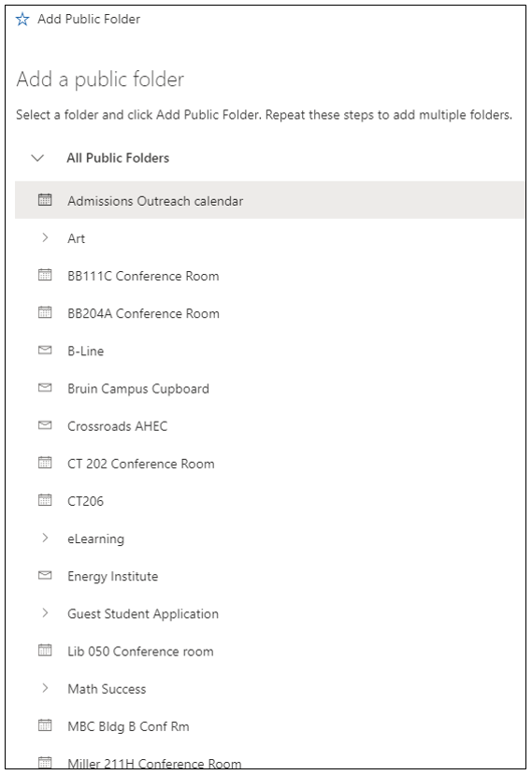Click the star icon beside Add Public Folder

coord(22,20)
